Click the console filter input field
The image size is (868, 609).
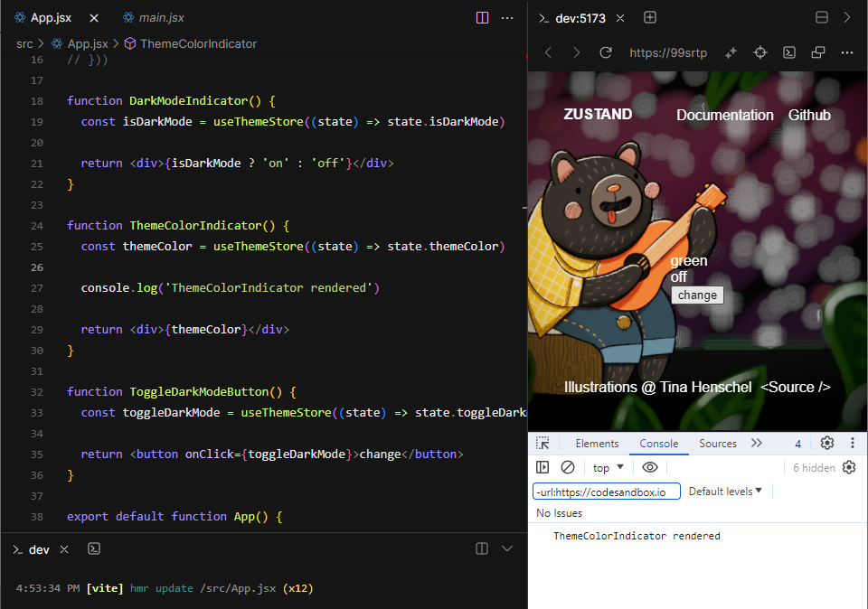(606, 492)
